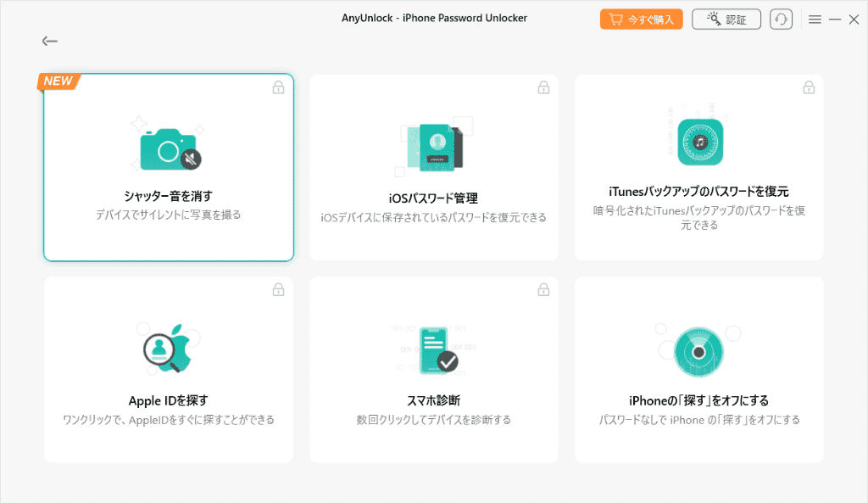Open iOSパスワード管理 title
Image resolution: width=868 pixels, height=503 pixels.
(433, 198)
